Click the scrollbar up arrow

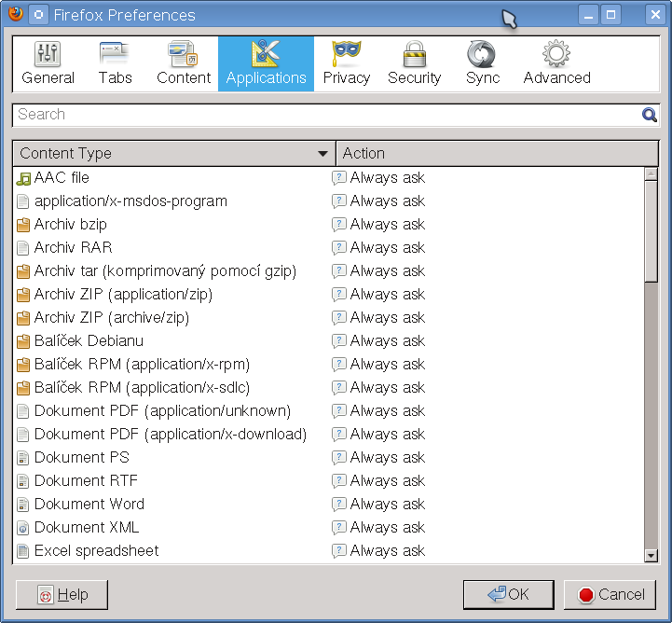pyautogui.click(x=651, y=173)
